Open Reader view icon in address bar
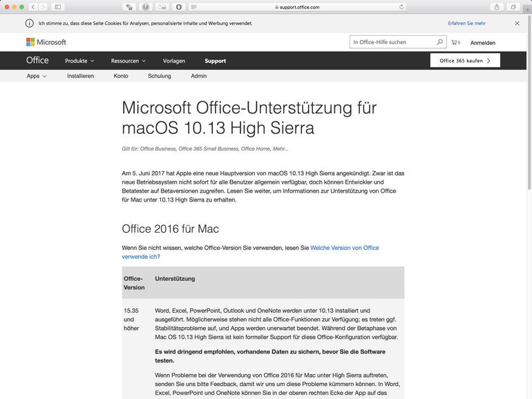The image size is (532, 399). (193, 7)
